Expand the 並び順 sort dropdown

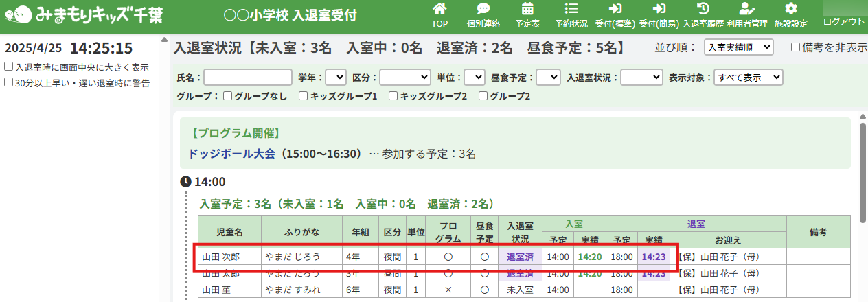tap(739, 47)
